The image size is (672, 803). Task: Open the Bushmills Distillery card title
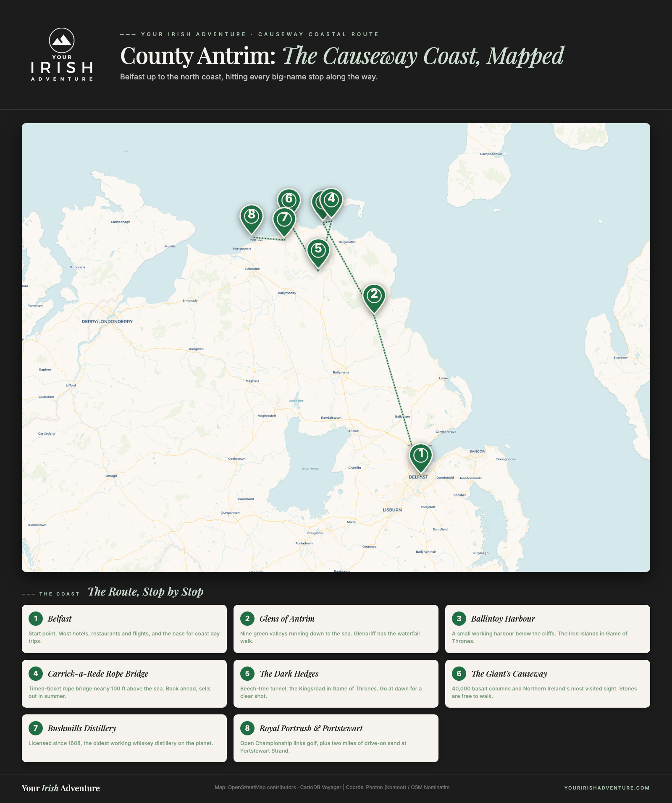(x=82, y=728)
